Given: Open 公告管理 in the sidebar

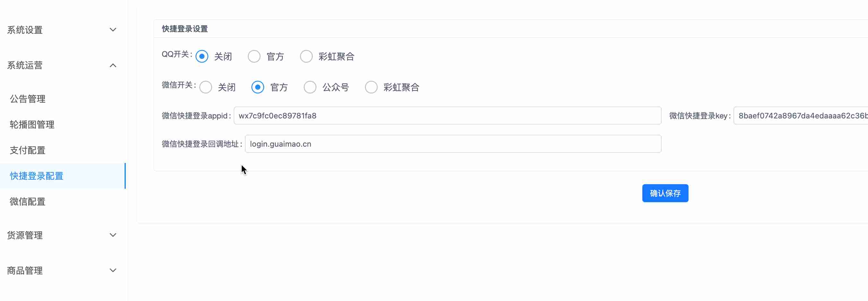Looking at the screenshot, I should click(x=28, y=99).
